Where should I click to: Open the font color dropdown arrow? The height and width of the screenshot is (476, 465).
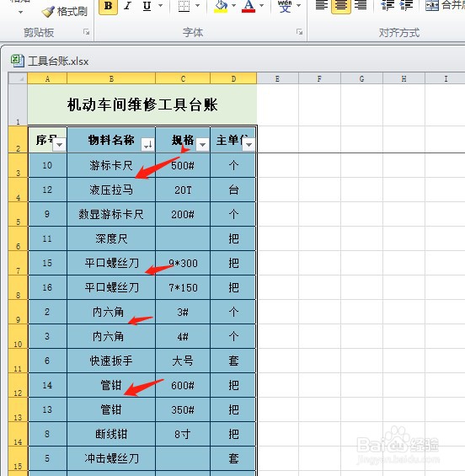point(262,5)
